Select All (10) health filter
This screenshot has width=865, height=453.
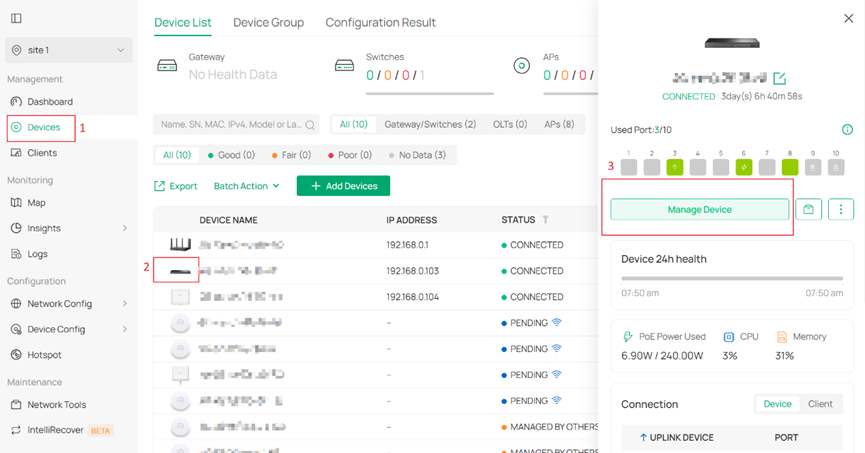pos(177,155)
